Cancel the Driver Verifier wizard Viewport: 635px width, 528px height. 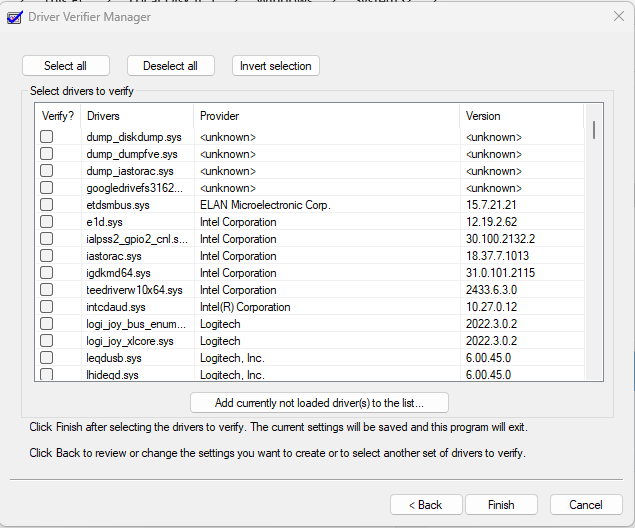pyautogui.click(x=586, y=505)
